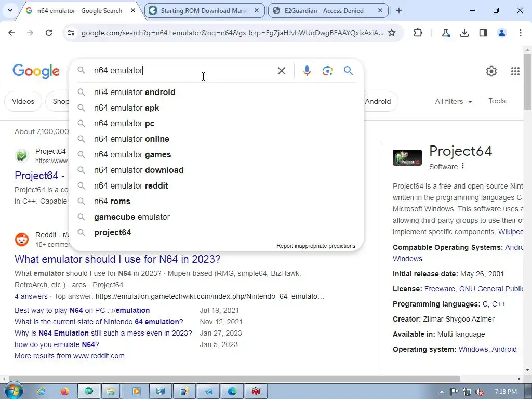
Task: Close the n64 emulator Google Search tab
Action: 133,10
